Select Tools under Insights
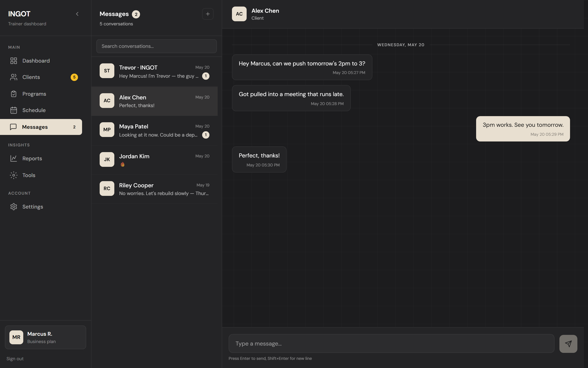 (x=41, y=175)
